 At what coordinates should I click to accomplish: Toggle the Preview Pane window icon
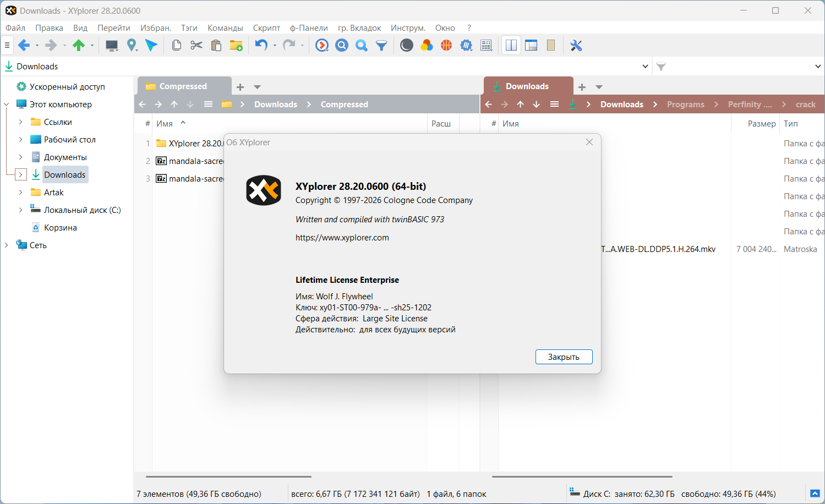tap(531, 46)
